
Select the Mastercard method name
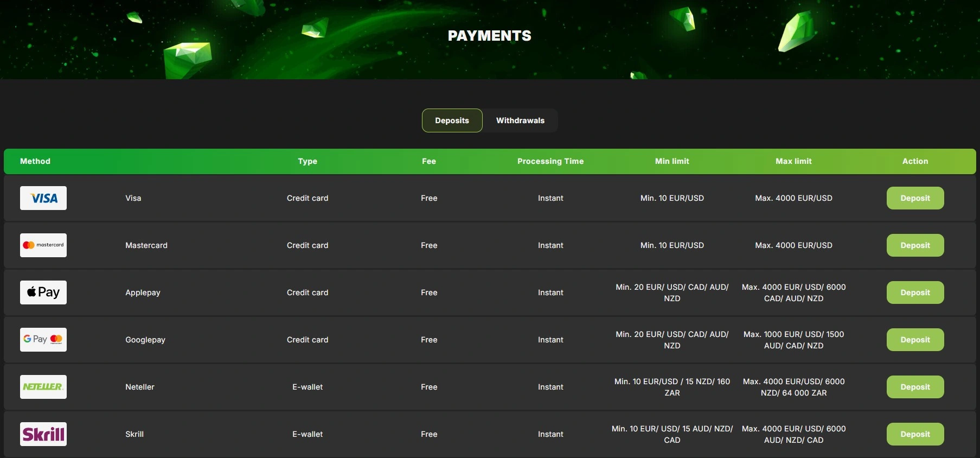click(x=146, y=245)
